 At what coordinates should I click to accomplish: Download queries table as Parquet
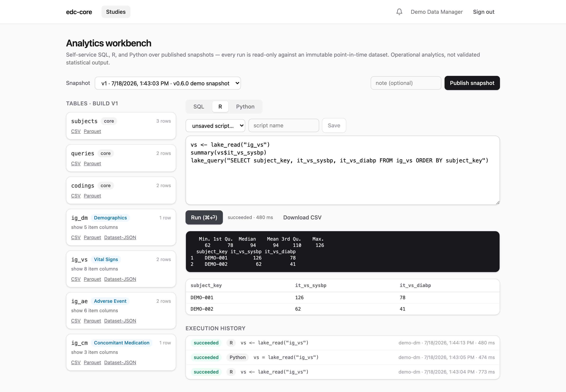click(x=92, y=163)
